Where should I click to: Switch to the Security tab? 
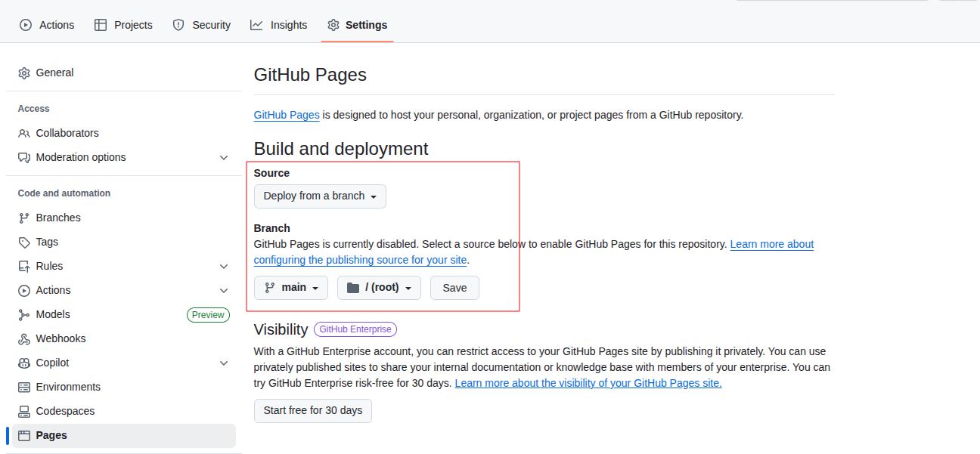click(x=201, y=25)
